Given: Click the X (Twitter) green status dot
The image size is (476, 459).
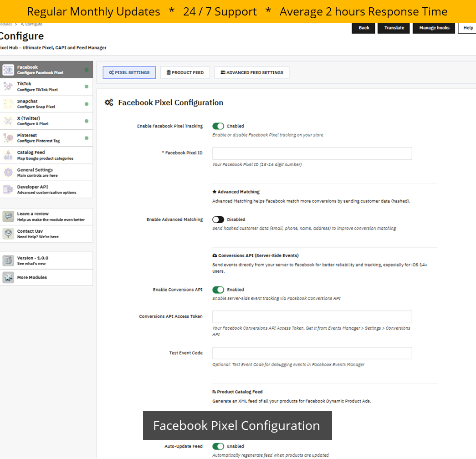Looking at the screenshot, I should (x=87, y=121).
